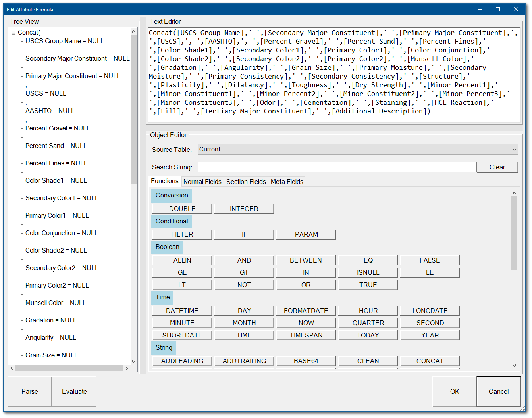Insert the OR function
The width and height of the screenshot is (532, 418).
306,285
